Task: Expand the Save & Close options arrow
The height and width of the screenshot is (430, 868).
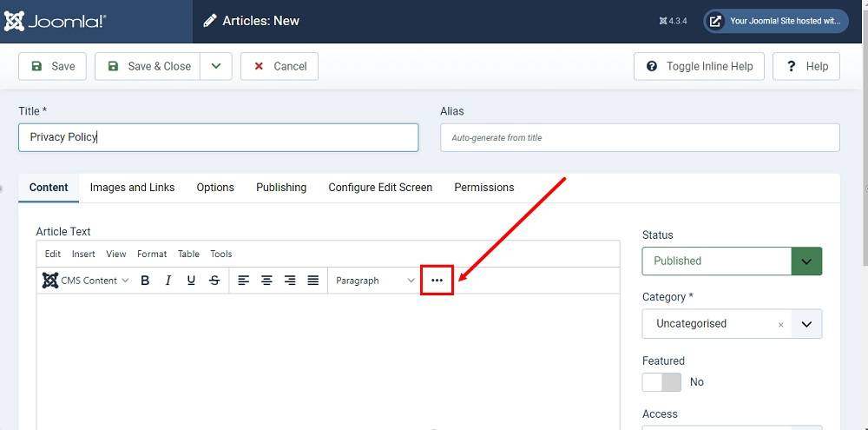Action: click(216, 66)
